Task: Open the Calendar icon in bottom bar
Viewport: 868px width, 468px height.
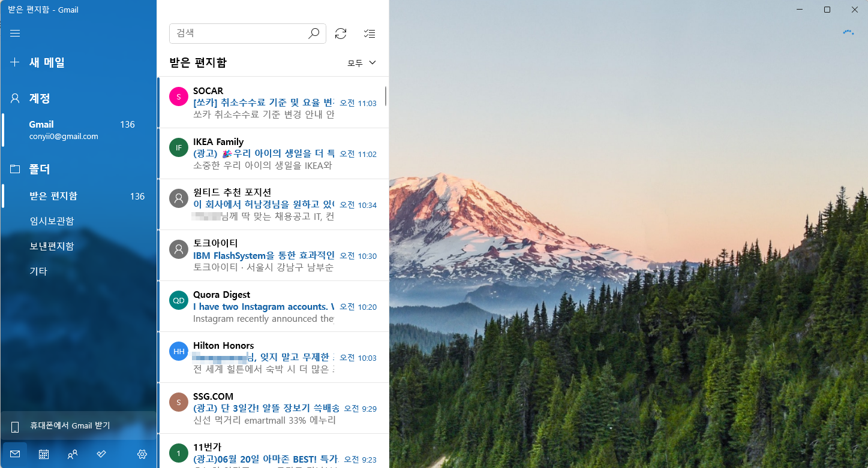Action: click(x=43, y=454)
